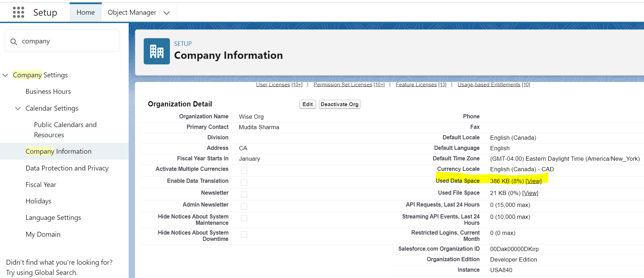Switch to the Home tab
The height and width of the screenshot is (278, 644).
tap(86, 12)
